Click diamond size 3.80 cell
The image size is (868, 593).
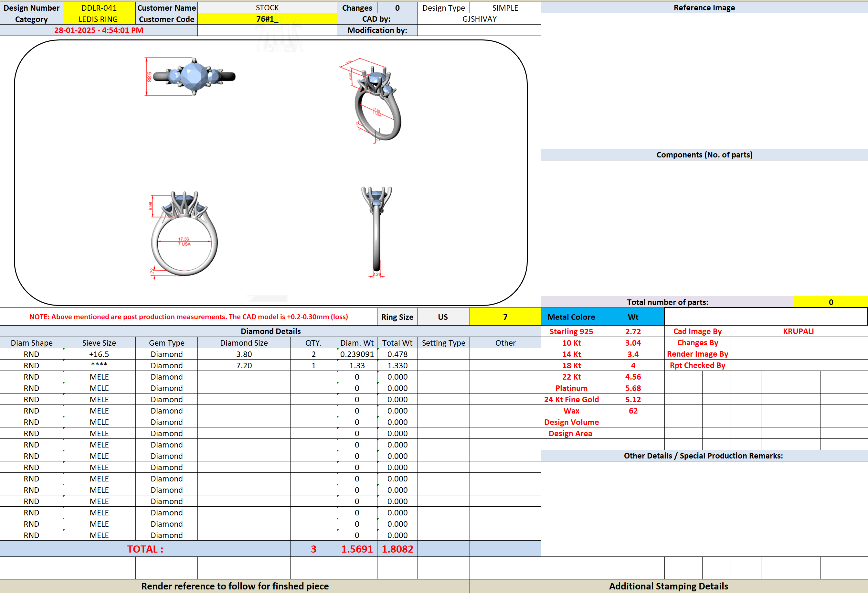point(244,354)
